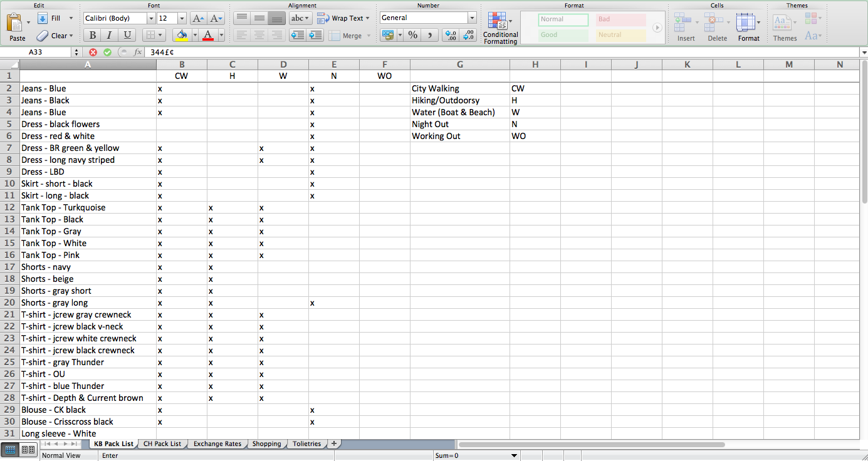Add a new sheet with plus button

pos(334,443)
